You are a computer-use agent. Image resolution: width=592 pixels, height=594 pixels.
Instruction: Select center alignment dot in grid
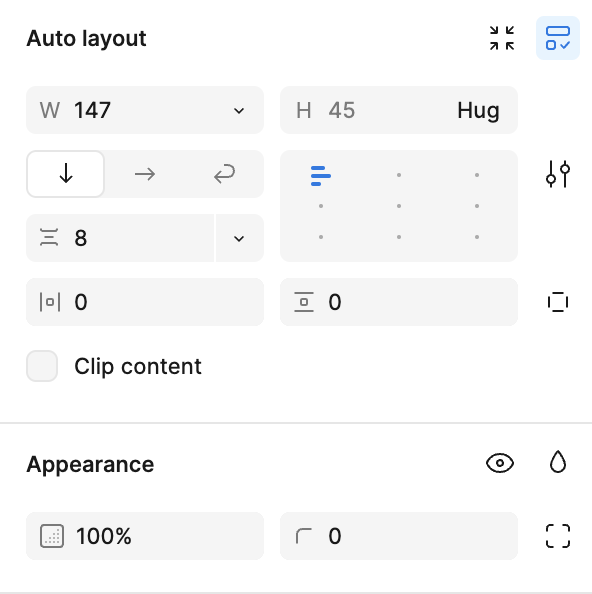tap(398, 206)
